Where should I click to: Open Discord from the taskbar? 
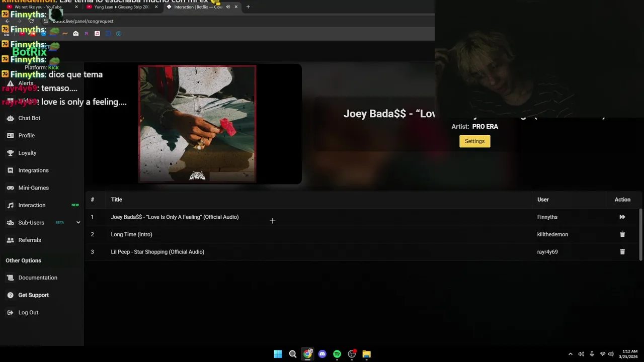[323, 354]
